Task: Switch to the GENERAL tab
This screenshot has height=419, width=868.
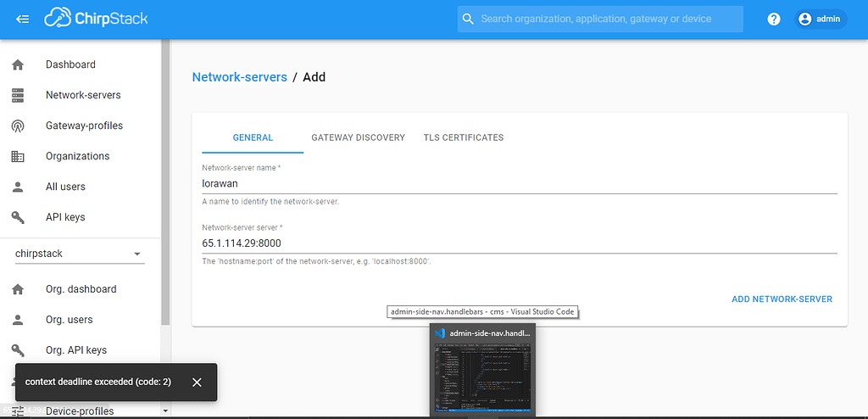Action: (x=253, y=137)
